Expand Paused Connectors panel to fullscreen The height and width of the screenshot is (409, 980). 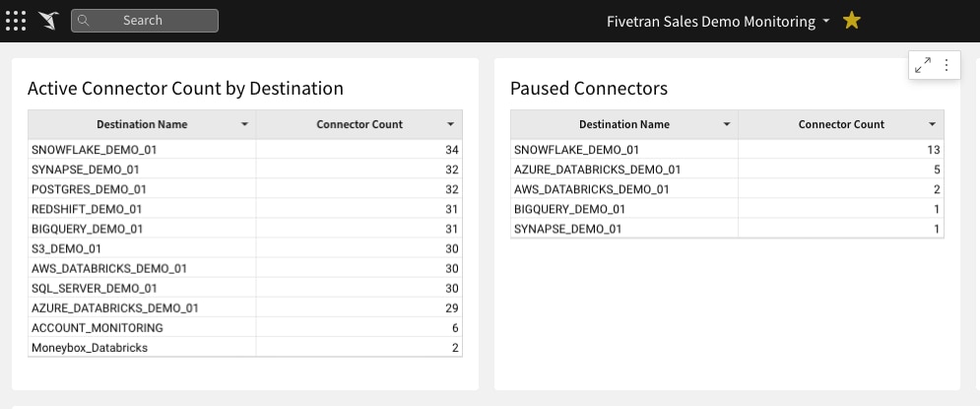[923, 65]
